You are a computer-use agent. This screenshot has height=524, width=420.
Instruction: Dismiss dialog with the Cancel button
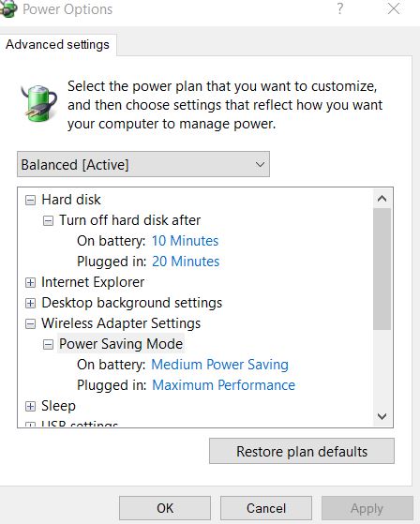(x=266, y=508)
